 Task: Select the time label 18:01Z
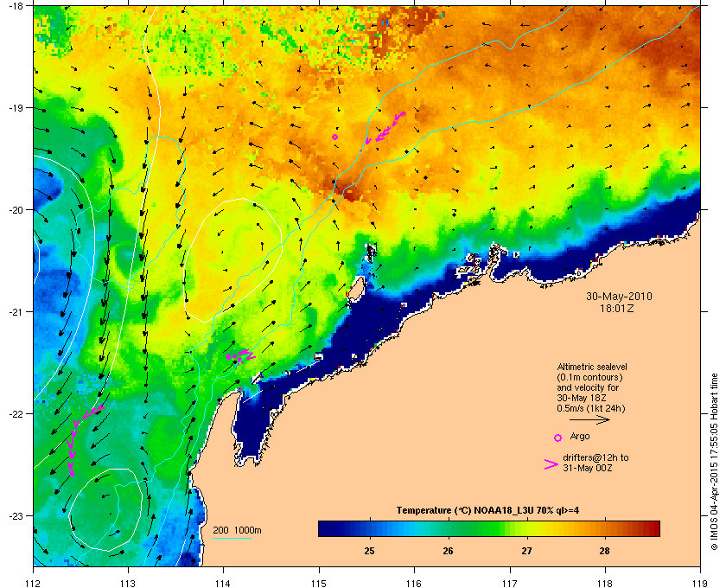tap(617, 308)
